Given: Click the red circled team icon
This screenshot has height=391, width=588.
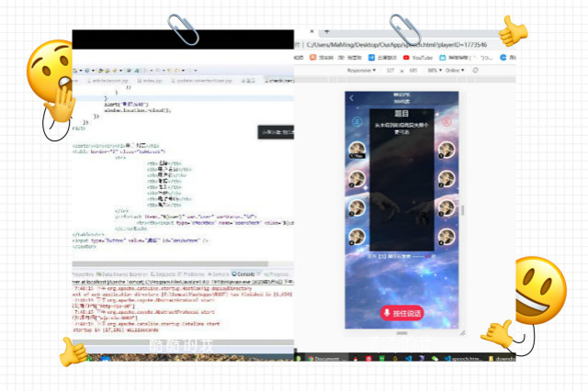Looking at the screenshot, I should [x=447, y=122].
